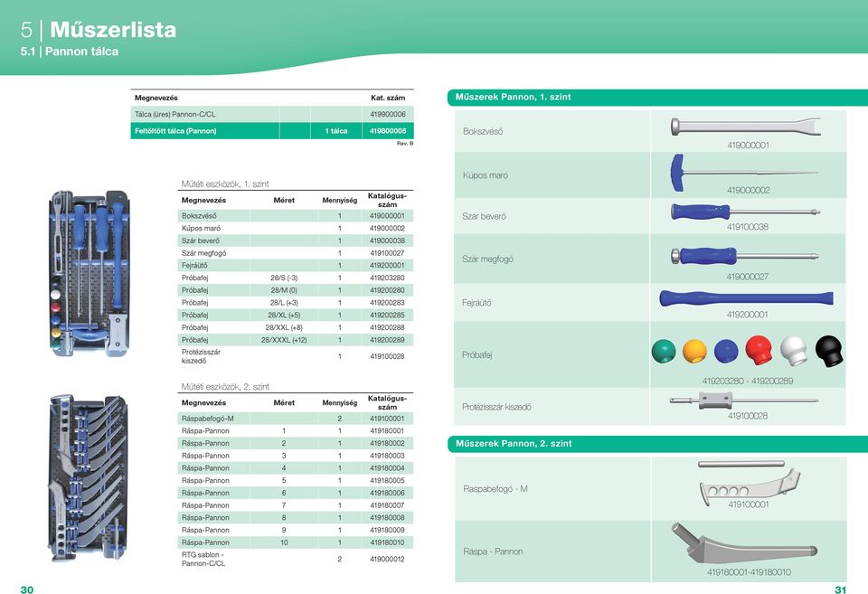Click size 28/S (-3) in table
This screenshot has width=868, height=594.
(284, 278)
